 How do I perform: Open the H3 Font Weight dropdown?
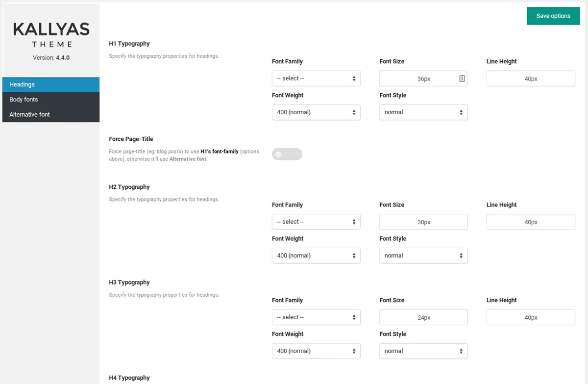click(316, 351)
